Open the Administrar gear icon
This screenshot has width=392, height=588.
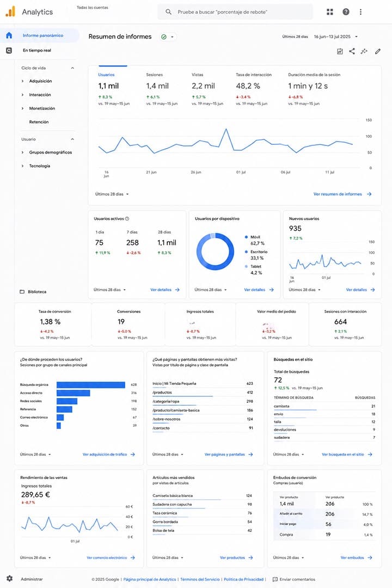click(x=9, y=579)
